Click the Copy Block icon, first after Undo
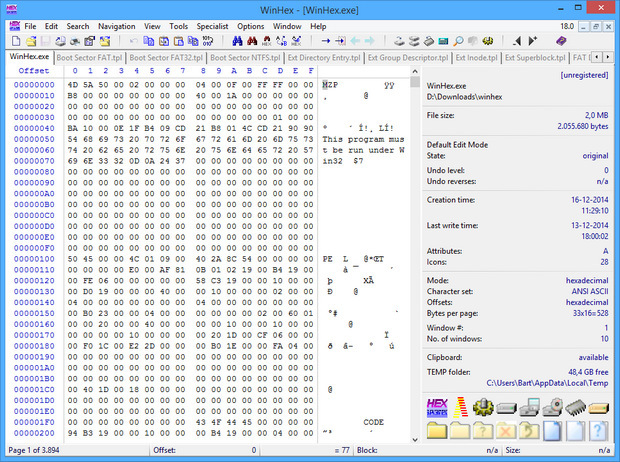 (149, 41)
